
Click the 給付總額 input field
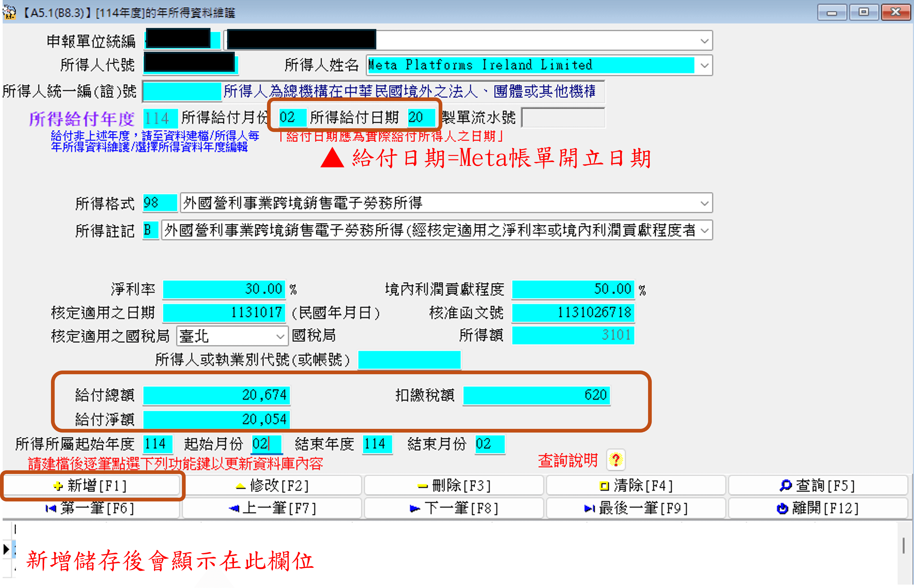(x=217, y=395)
